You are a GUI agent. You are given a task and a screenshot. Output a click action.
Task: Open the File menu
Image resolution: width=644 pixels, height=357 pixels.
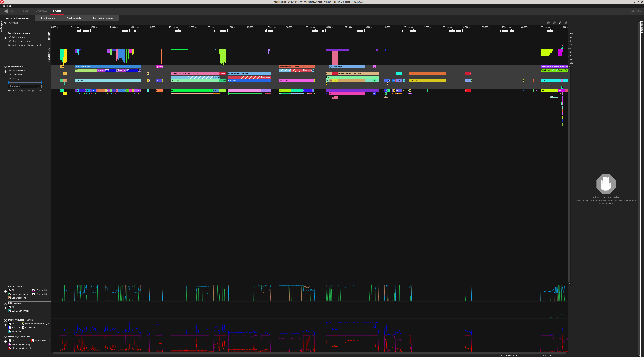[x=3, y=6]
